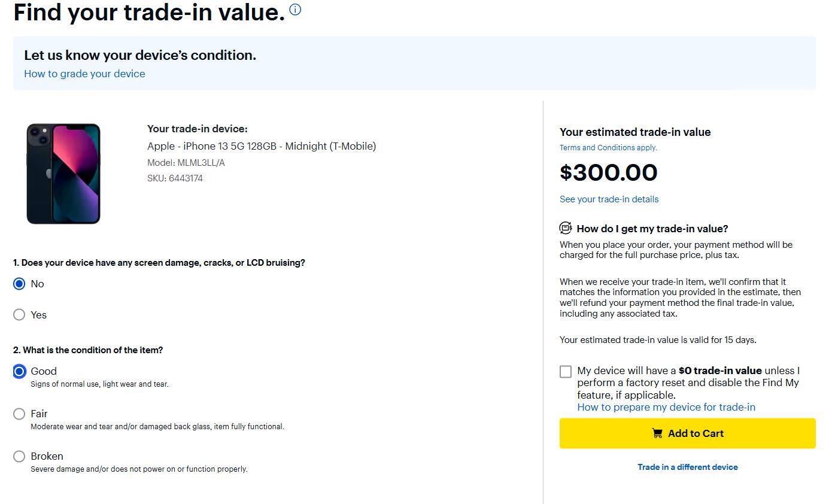Image resolution: width=826 pixels, height=504 pixels.
Task: Choose "Good" item condition
Action: tap(19, 372)
